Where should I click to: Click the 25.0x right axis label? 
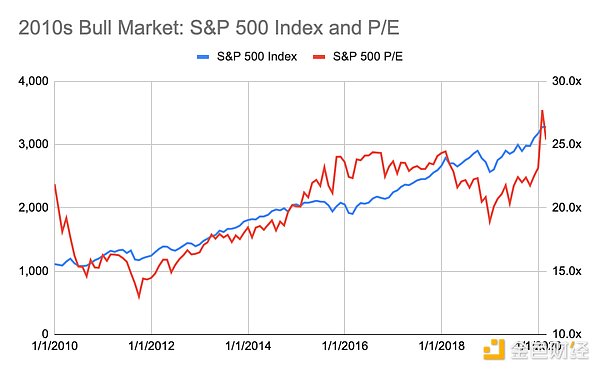(x=567, y=144)
